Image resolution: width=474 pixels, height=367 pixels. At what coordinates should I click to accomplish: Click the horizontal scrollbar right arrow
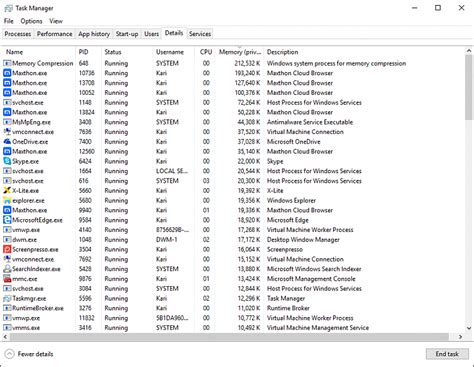point(460,337)
